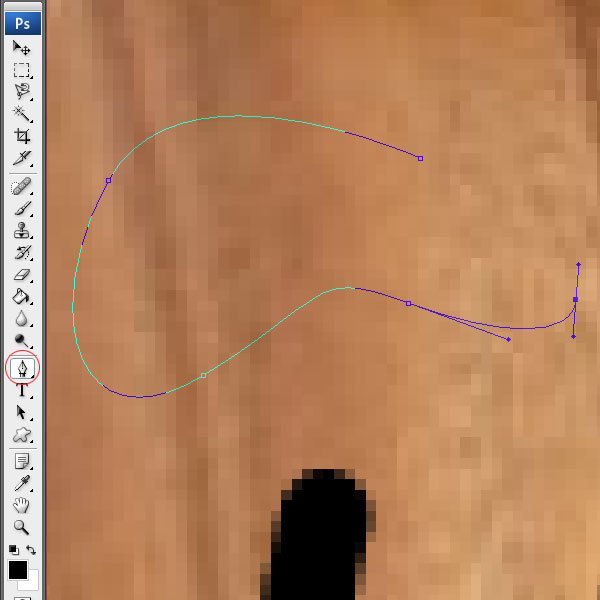Pick the Notes tool
This screenshot has height=600, width=600.
(21, 461)
